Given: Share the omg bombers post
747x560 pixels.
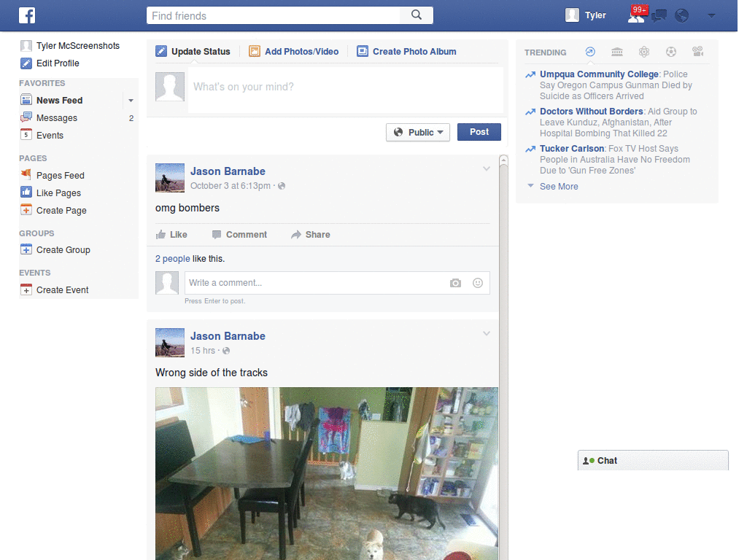Looking at the screenshot, I should (x=311, y=234).
